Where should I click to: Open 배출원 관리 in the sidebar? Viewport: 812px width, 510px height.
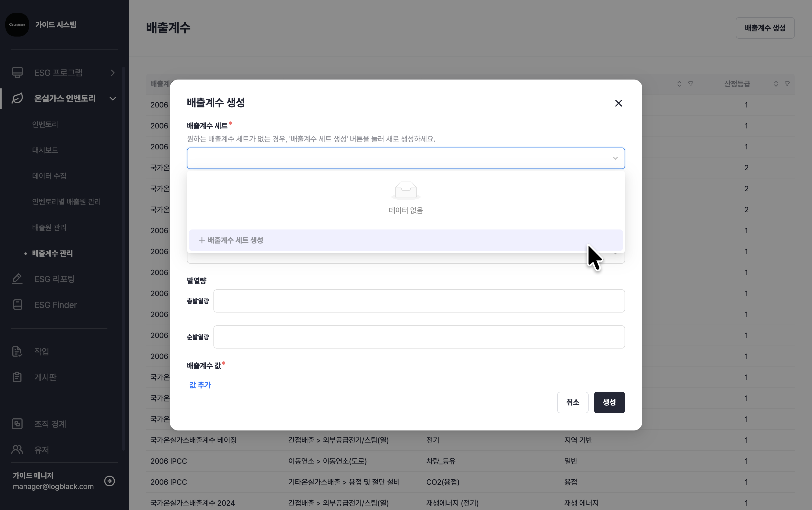(x=49, y=227)
